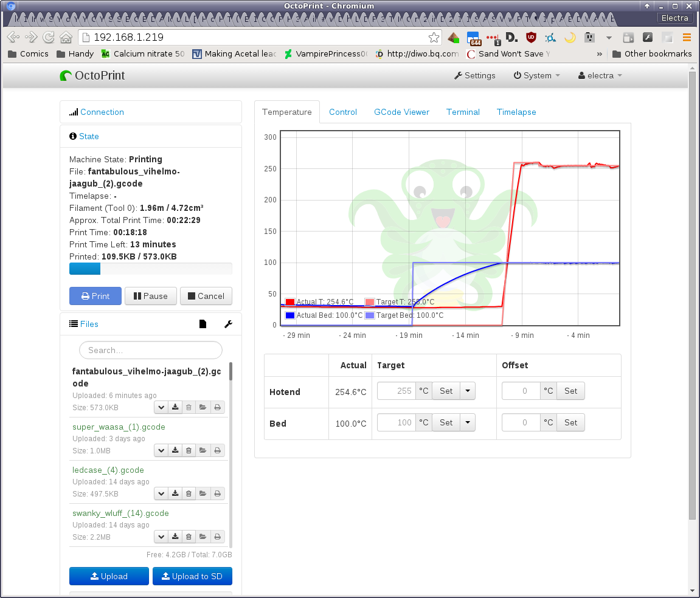Open the Terminal tab
700x598 pixels.
(x=463, y=112)
